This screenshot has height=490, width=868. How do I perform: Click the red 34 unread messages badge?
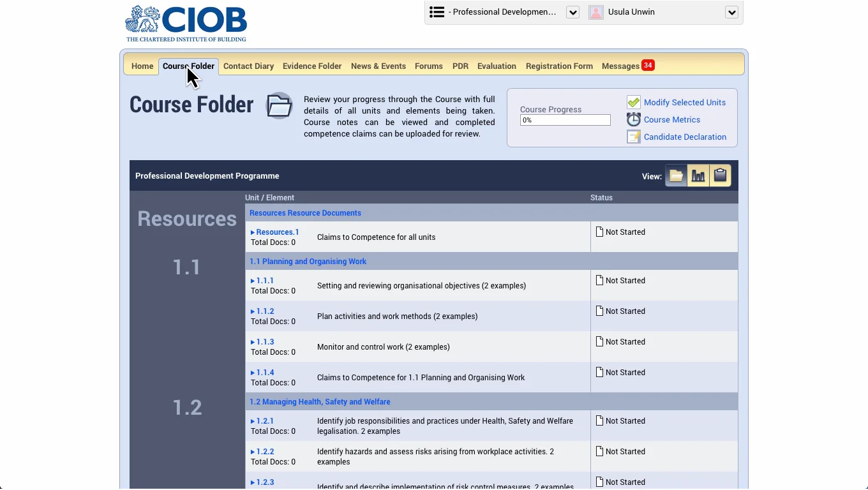(648, 65)
